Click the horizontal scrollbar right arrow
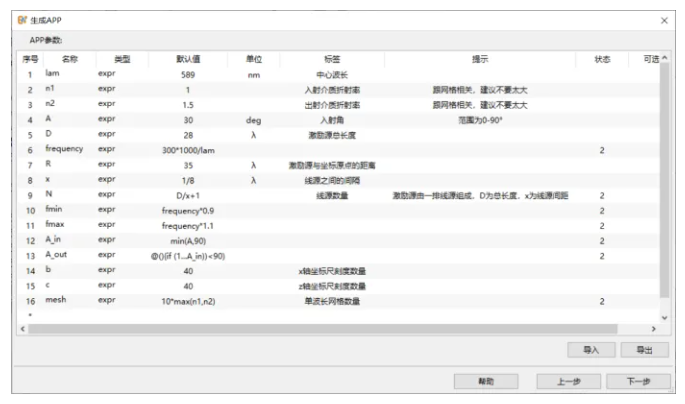Viewport: 685px width, 404px height. click(653, 328)
